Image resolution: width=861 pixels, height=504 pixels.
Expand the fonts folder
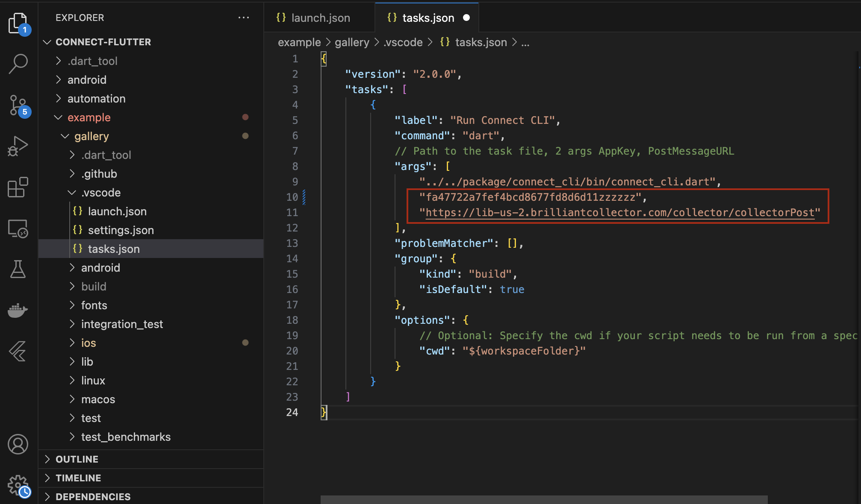151,305
